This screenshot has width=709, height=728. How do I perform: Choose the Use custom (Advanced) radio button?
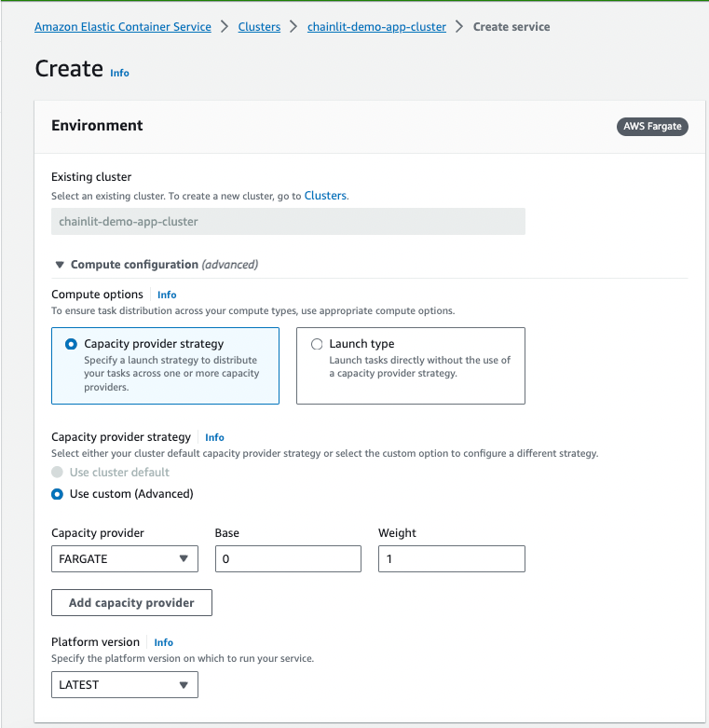point(58,494)
